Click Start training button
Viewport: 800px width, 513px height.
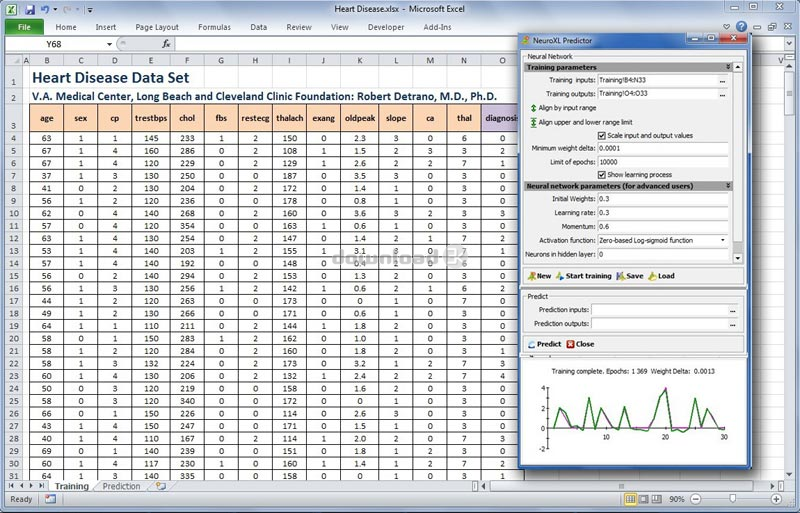tap(584, 276)
